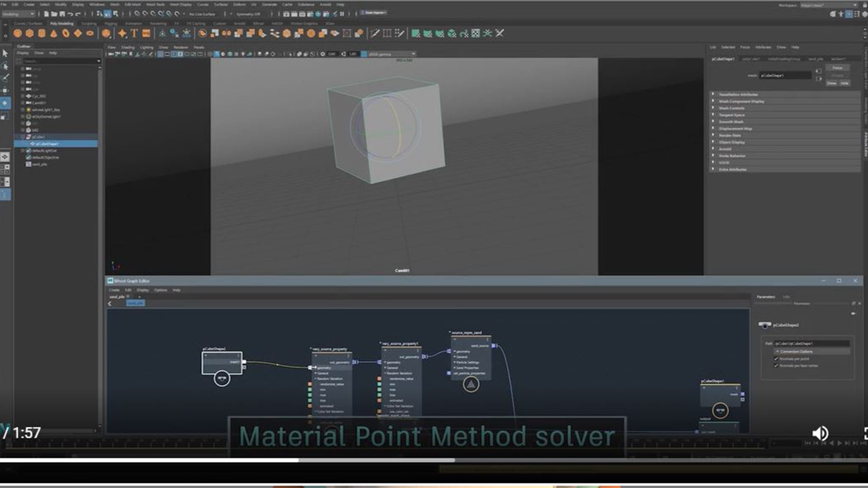868x488 pixels.
Task: Toggle Normals per face-vertex checkbox
Action: coord(776,366)
